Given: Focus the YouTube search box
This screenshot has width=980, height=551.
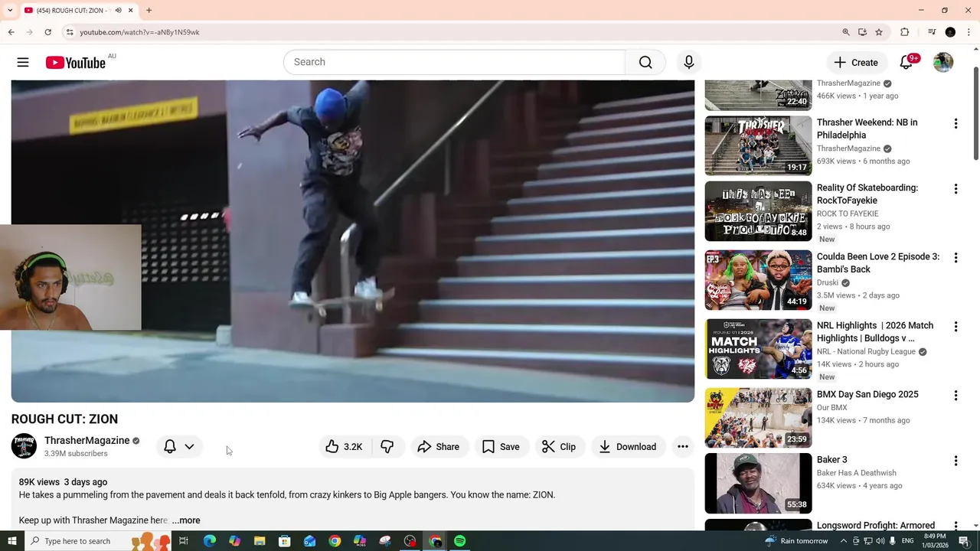Looking at the screenshot, I should tap(454, 62).
